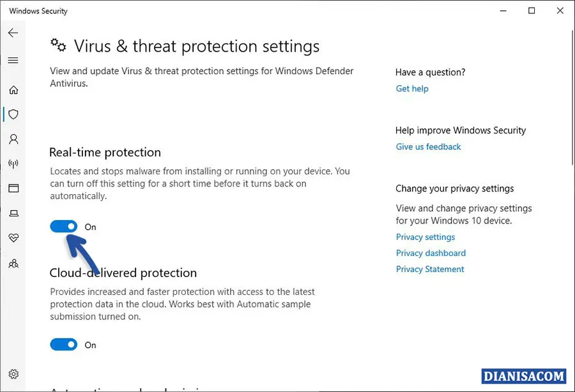Click Give us feedback

428,147
